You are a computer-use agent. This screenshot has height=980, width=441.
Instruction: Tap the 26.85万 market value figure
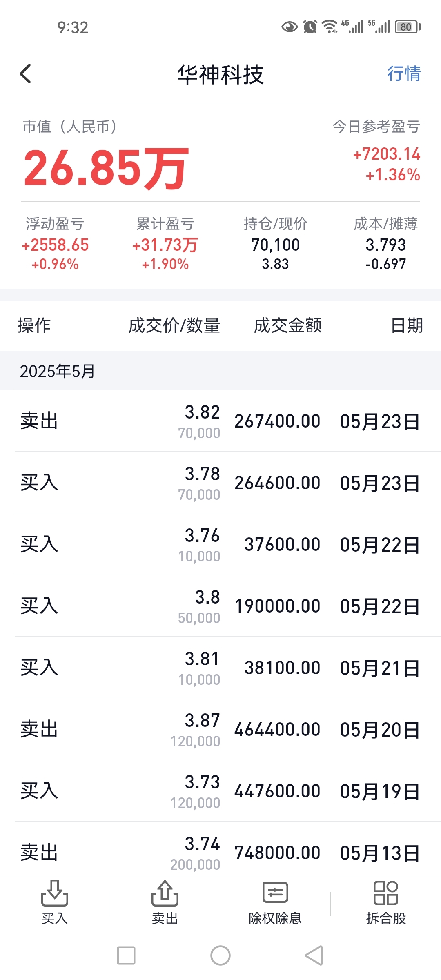click(x=106, y=167)
